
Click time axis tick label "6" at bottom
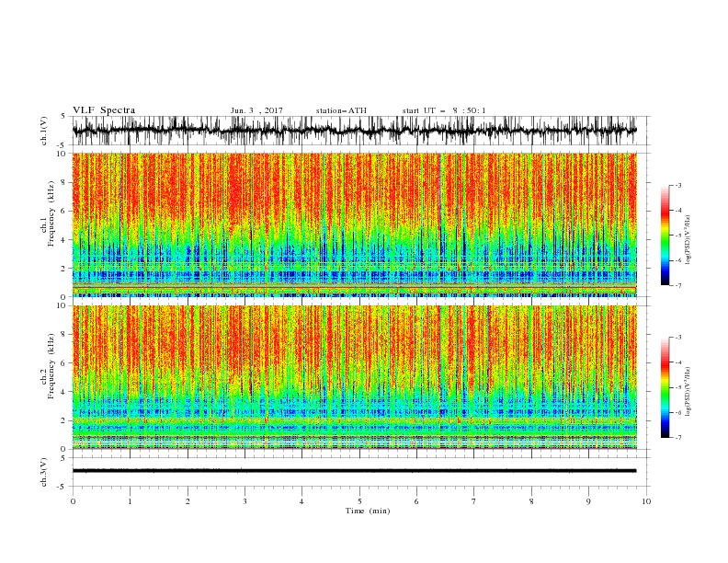[416, 501]
